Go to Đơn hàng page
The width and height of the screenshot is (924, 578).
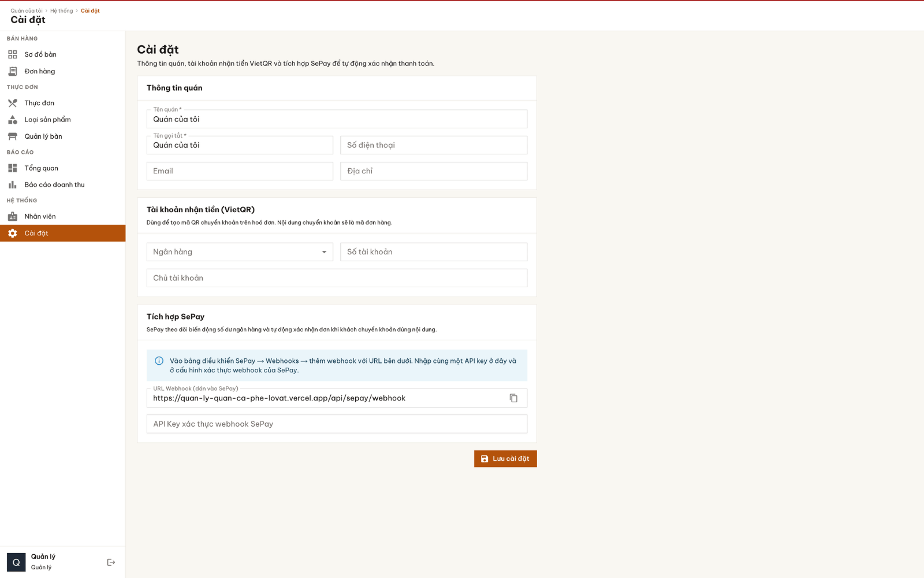(x=62, y=71)
